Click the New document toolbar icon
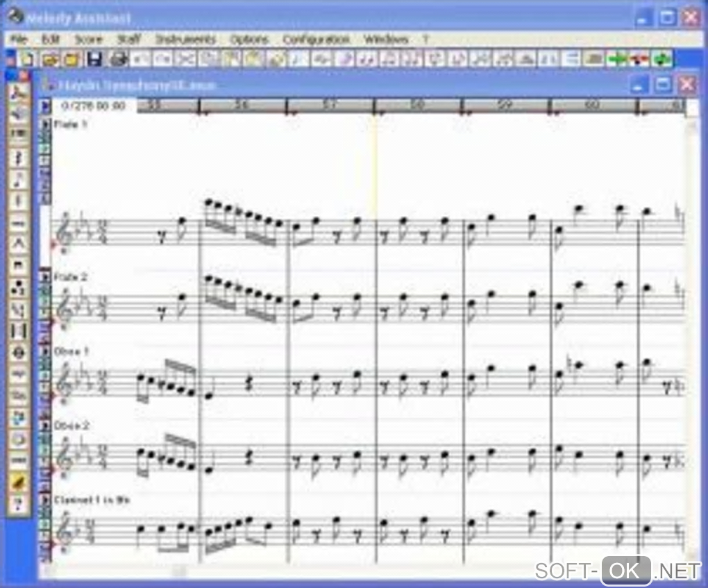Screen dimensions: 708x588 pyautogui.click(x=28, y=59)
